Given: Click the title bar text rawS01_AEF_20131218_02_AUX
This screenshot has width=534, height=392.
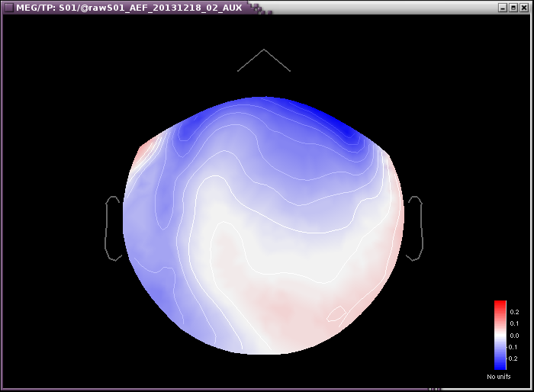Looking at the screenshot, I should pos(149,8).
